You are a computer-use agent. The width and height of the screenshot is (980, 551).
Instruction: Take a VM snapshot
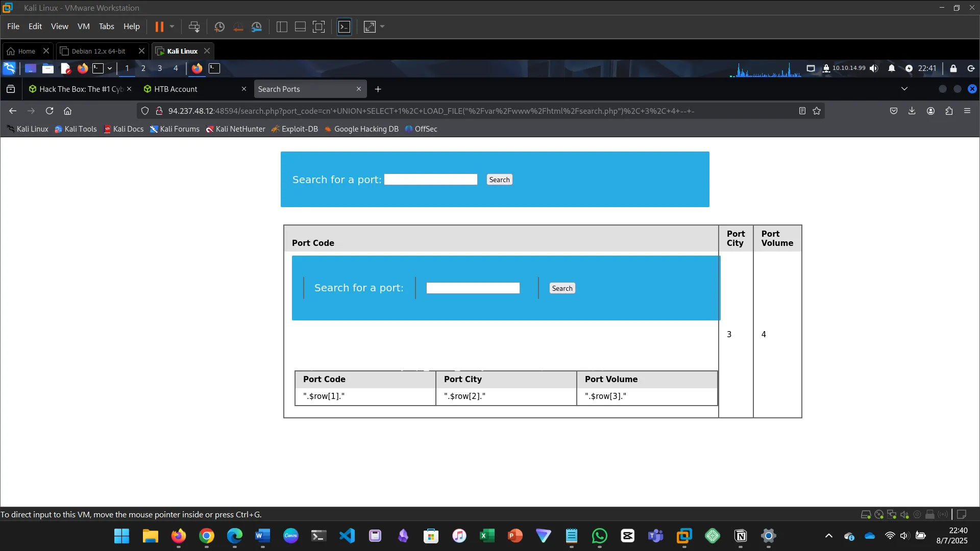[x=219, y=27]
